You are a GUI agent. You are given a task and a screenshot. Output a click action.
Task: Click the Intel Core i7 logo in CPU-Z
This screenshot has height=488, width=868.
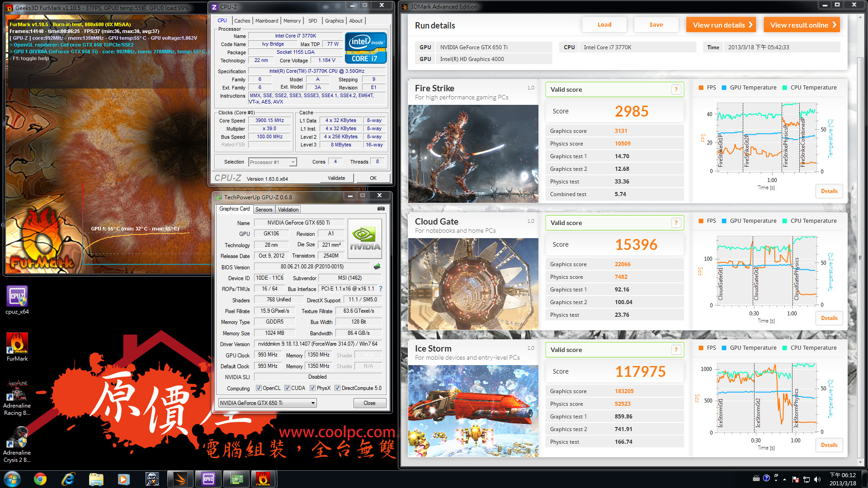[366, 47]
